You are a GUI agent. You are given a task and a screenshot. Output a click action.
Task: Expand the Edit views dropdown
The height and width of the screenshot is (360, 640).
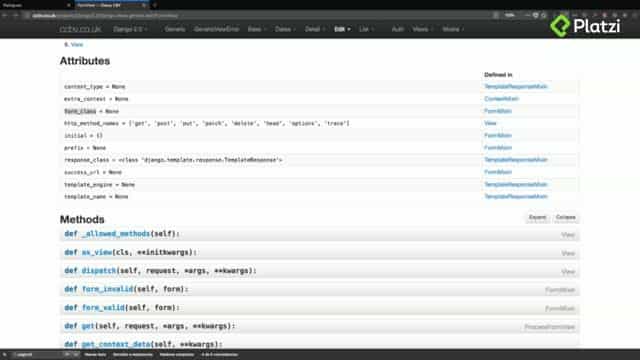[x=342, y=29]
